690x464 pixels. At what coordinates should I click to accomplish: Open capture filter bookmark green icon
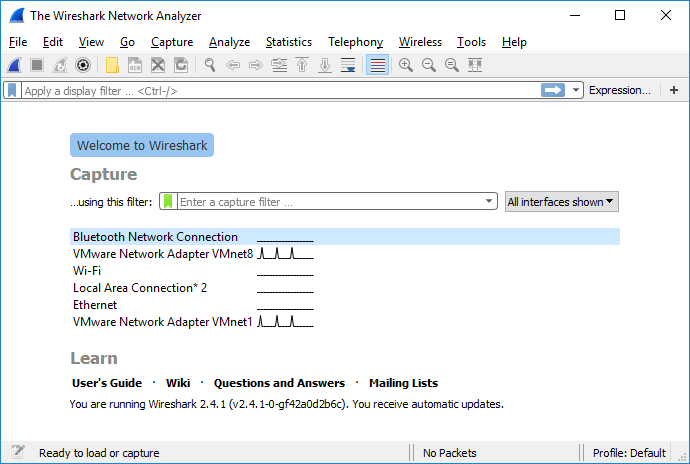coord(168,202)
